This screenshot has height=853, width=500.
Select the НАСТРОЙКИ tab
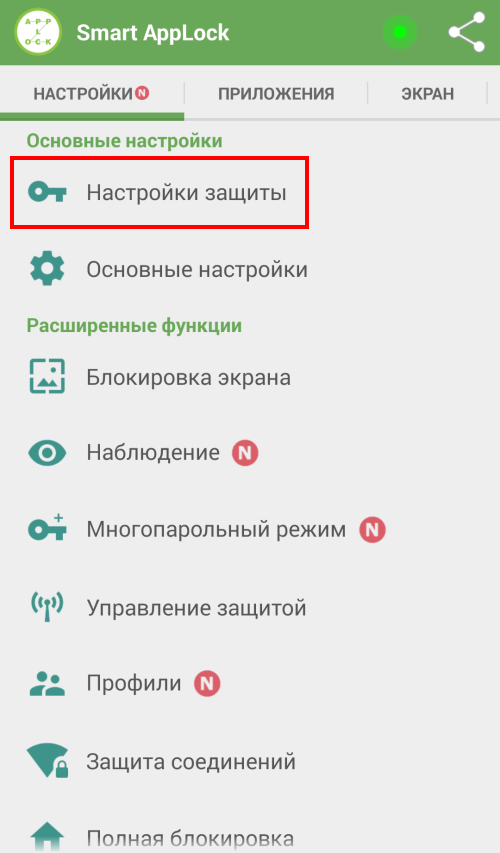coord(92,94)
